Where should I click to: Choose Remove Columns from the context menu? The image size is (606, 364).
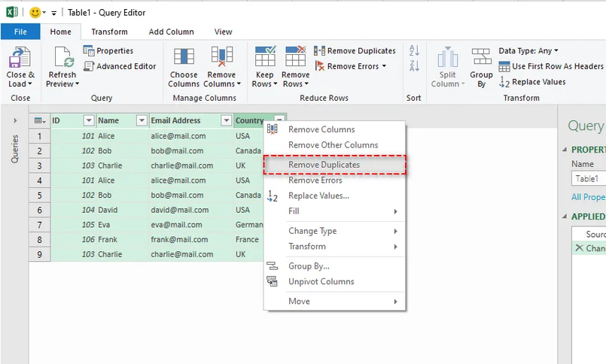tap(334, 129)
